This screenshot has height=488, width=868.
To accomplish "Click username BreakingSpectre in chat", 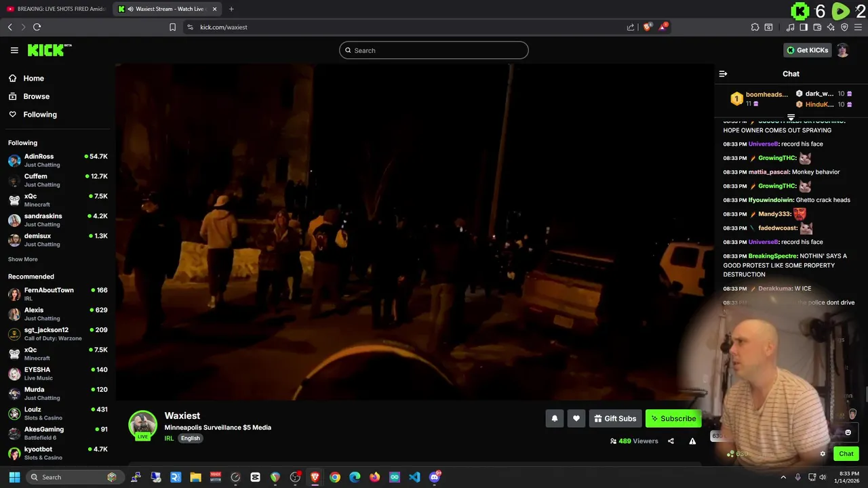I will [772, 256].
